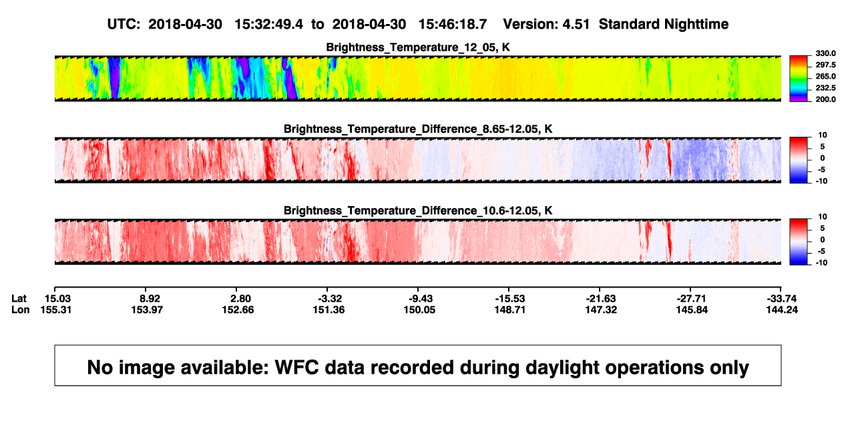Click the 'No image available' WFC notice
This screenshot has height=445, width=868.
[x=418, y=366]
